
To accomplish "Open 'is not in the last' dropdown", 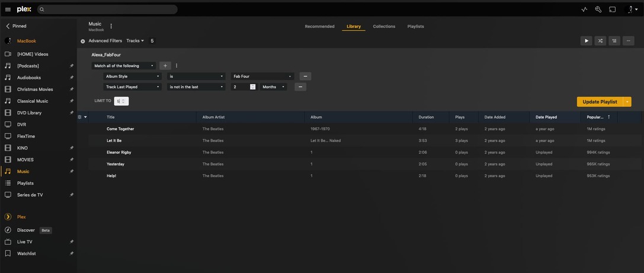I will click(196, 87).
